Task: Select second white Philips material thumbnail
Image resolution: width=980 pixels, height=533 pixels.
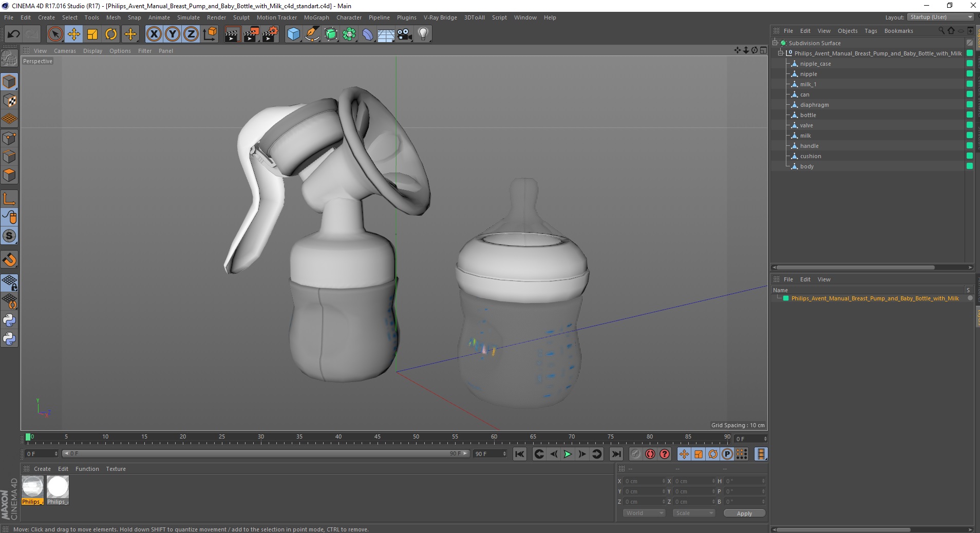Action: pos(58,490)
